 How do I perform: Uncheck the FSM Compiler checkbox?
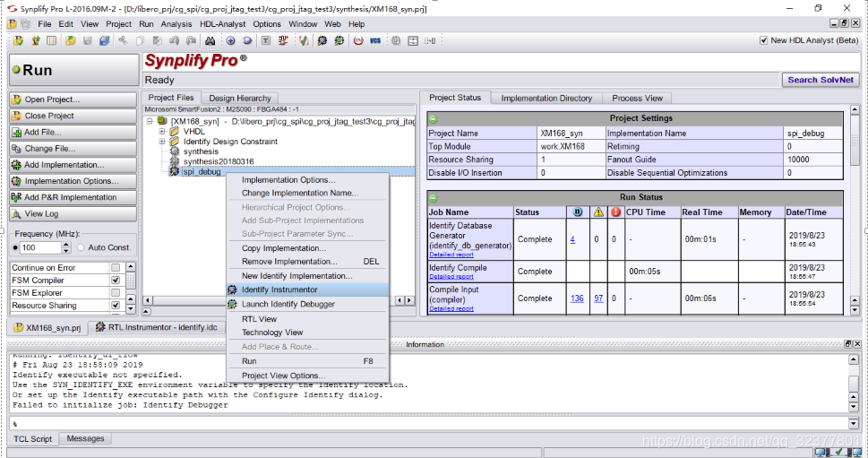(116, 281)
